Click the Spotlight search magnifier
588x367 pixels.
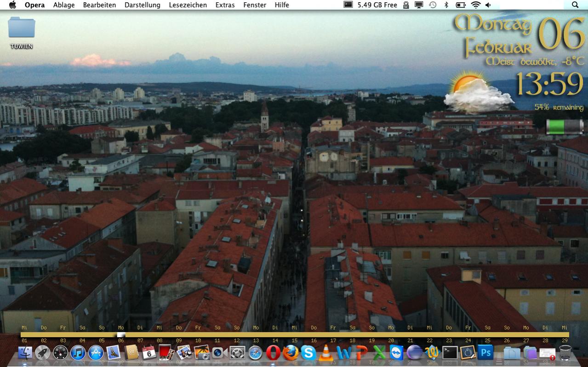[x=575, y=5]
